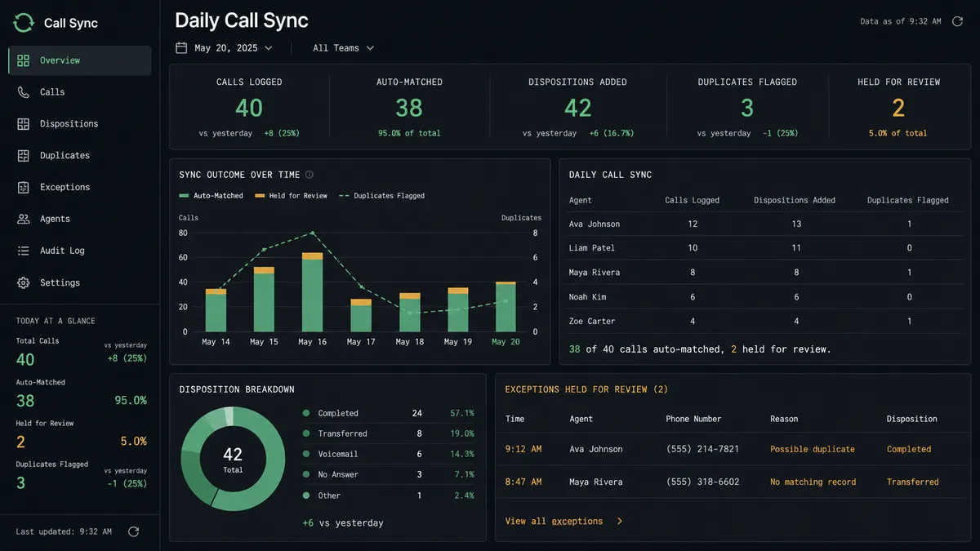Click the Data as of 9:32 AM text
This screenshot has width=980, height=551.
tap(901, 21)
